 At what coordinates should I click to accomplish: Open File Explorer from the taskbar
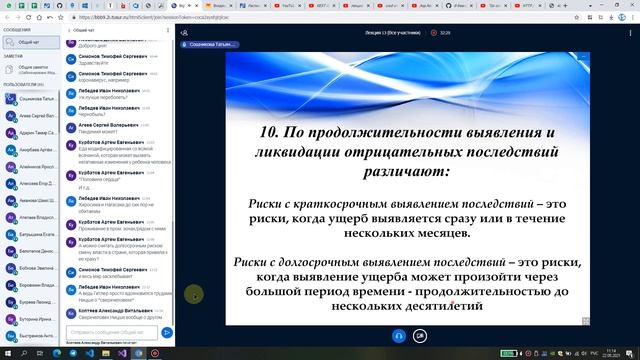point(106,353)
